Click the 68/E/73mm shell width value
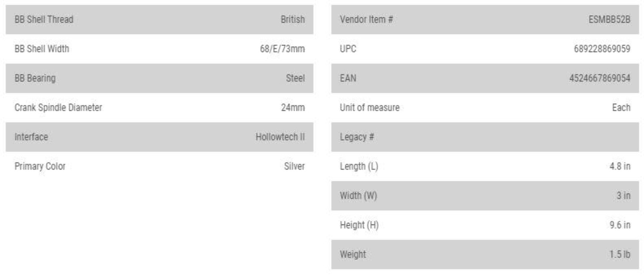644x279 pixels. point(282,49)
